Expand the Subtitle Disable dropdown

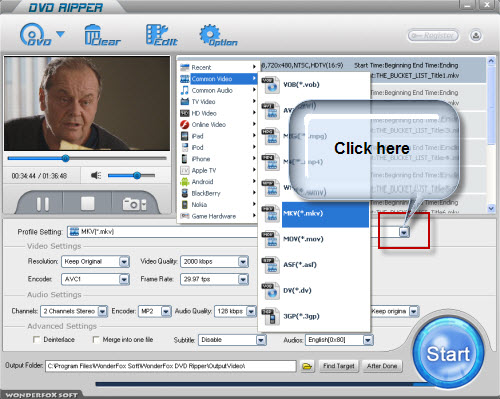(261, 340)
